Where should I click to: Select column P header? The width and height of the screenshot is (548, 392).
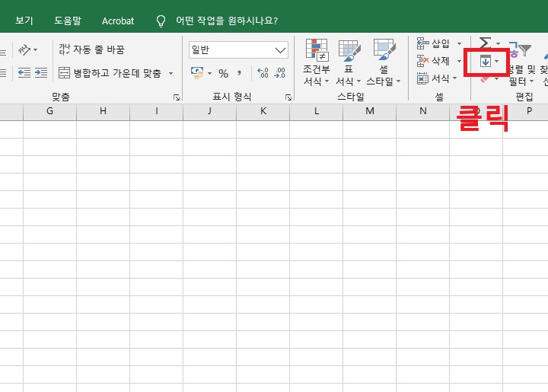coord(525,111)
